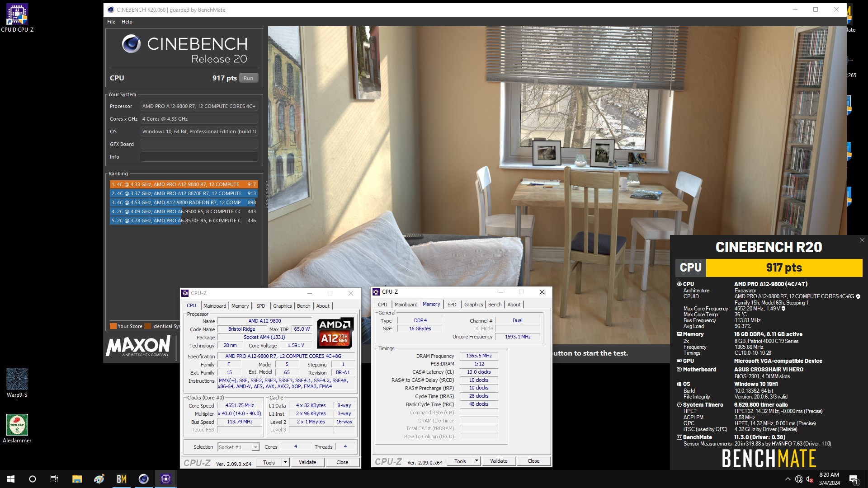Click Tools button in right CPU-Z
Screen dimensions: 868x488
(460, 461)
